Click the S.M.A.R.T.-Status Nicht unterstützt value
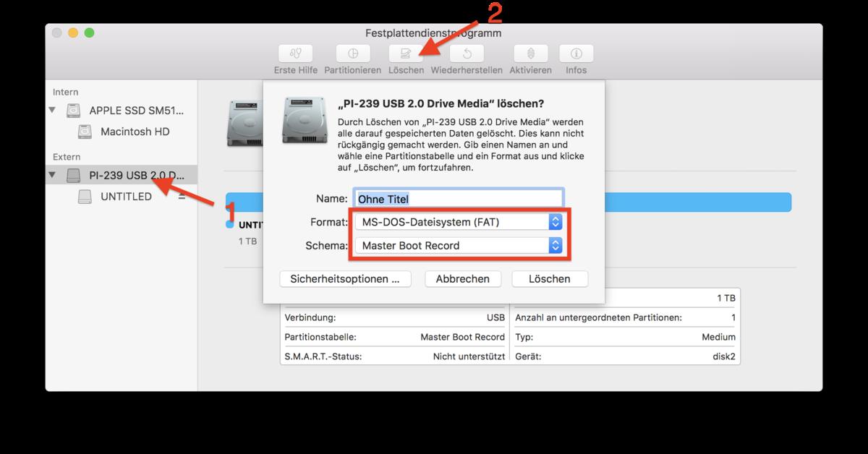The width and height of the screenshot is (868, 454). [469, 356]
